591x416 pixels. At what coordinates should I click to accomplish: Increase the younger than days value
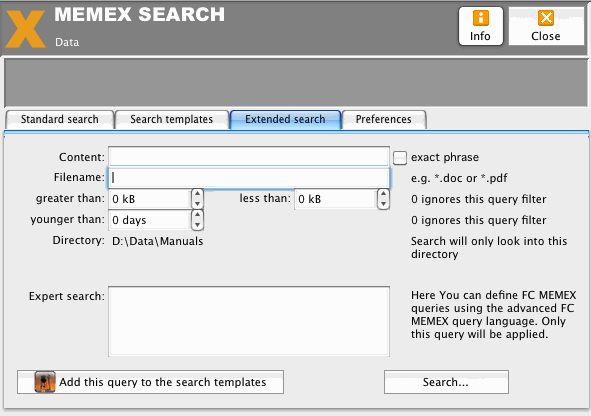[197, 215]
